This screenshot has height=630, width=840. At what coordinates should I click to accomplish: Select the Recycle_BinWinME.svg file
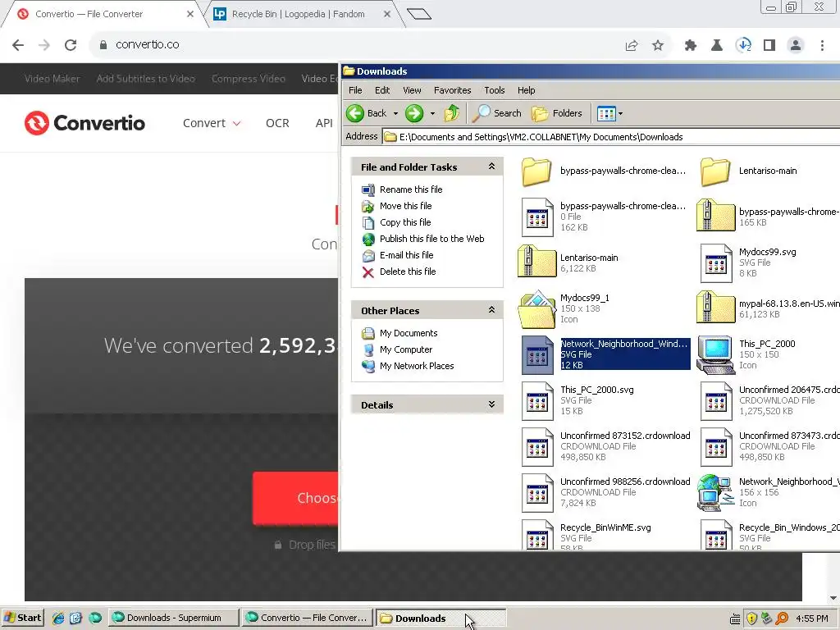click(x=537, y=535)
